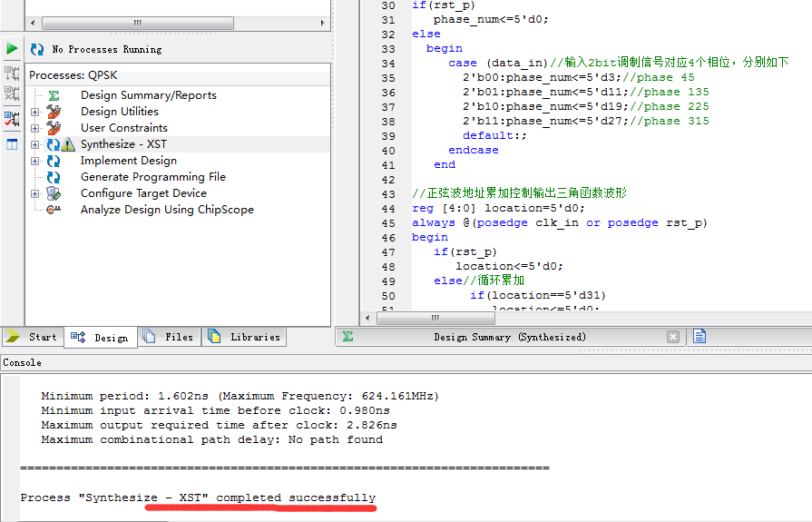
Task: Click right arrow of hierarchy panel scrollbar
Action: click(322, 23)
